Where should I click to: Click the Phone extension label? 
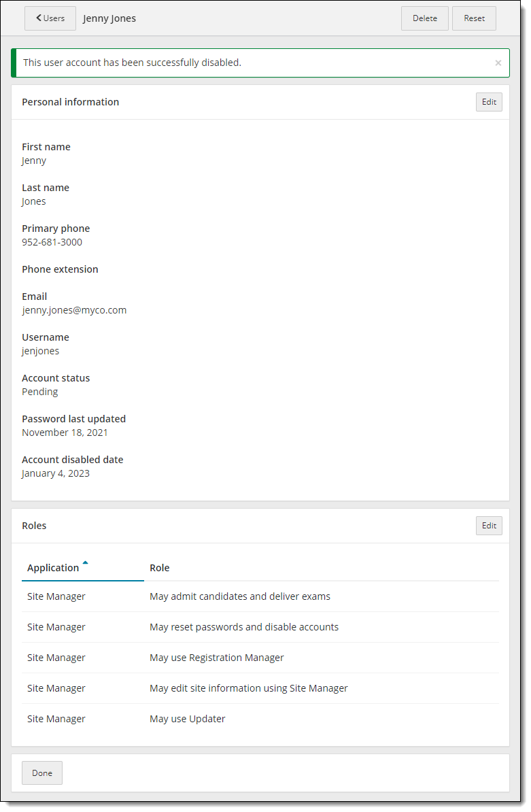click(x=60, y=269)
